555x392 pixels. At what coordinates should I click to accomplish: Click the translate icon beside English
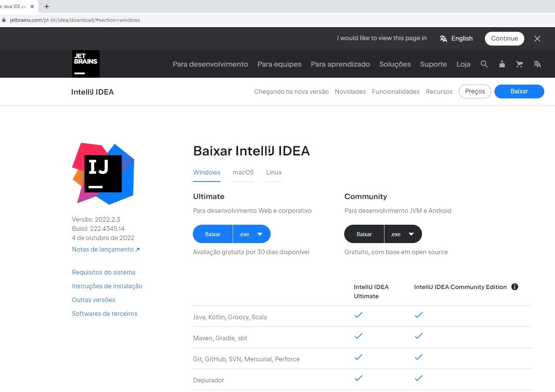pyautogui.click(x=443, y=39)
